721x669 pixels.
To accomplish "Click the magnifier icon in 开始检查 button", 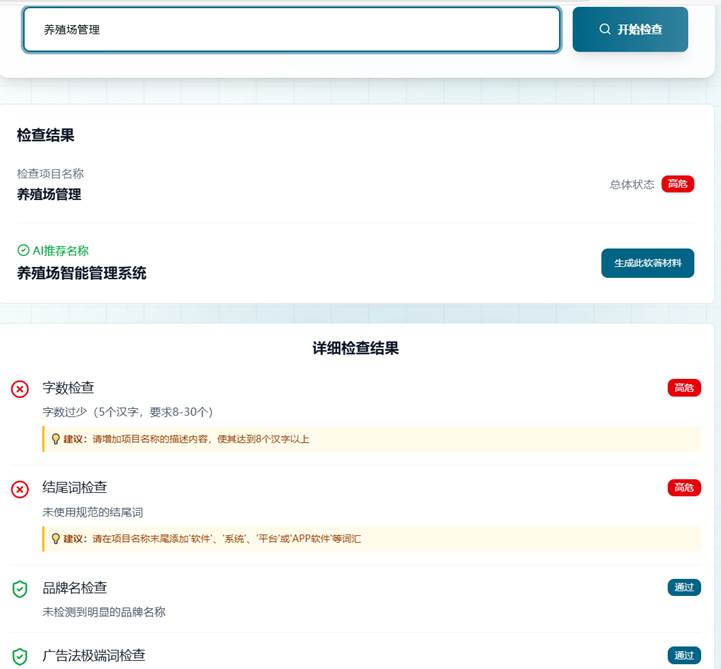I will (x=605, y=29).
